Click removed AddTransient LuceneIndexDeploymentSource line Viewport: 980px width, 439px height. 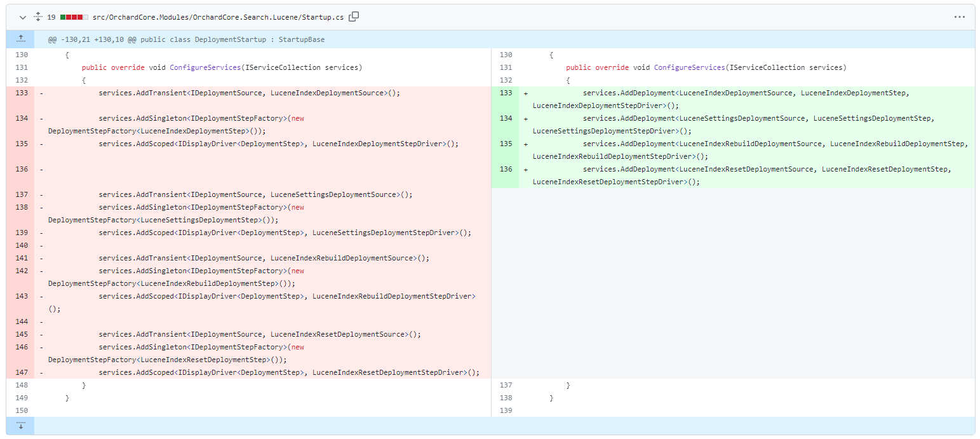pos(250,93)
